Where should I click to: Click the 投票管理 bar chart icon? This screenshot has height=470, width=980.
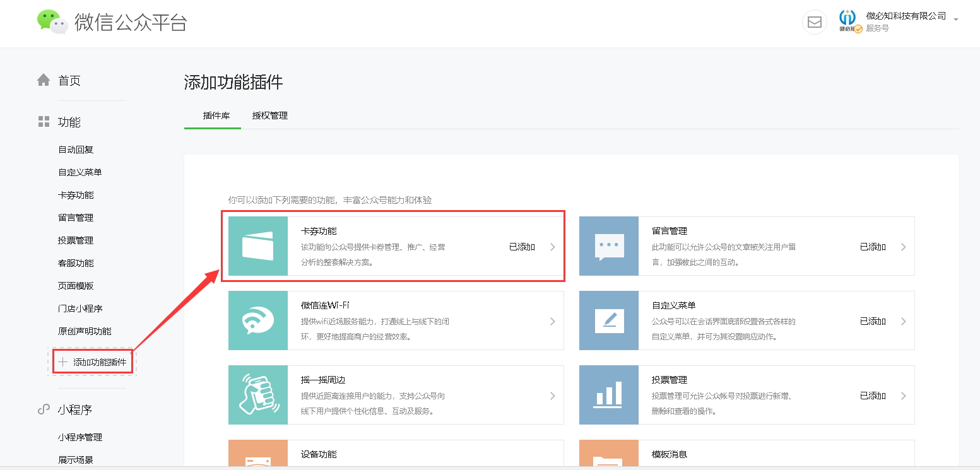point(609,395)
